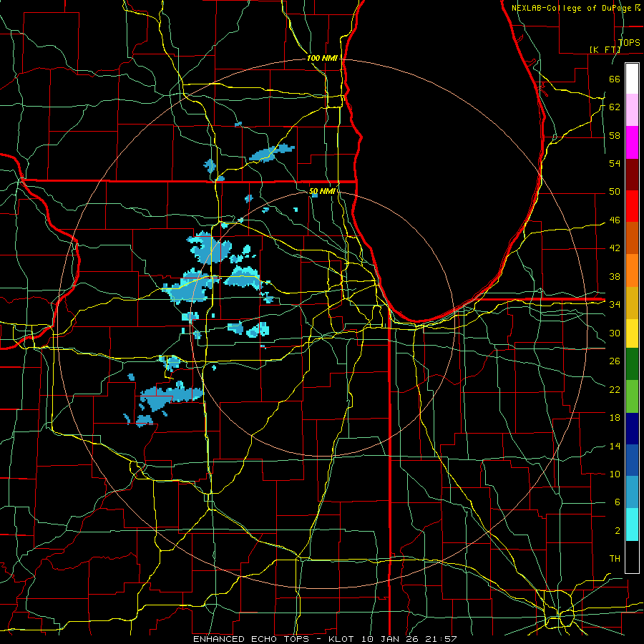This screenshot has width=644, height=644.
Task: Click the legend value 50
Action: (x=615, y=192)
